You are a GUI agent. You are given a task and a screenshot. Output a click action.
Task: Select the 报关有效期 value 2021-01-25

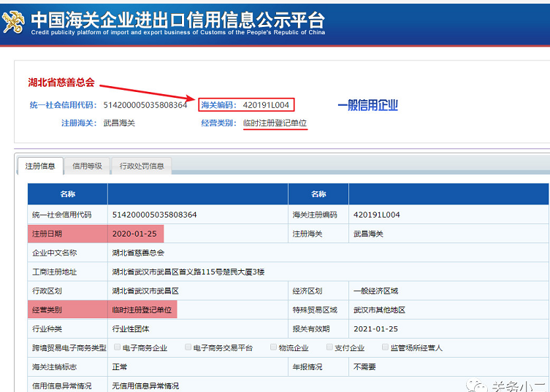pyautogui.click(x=375, y=329)
